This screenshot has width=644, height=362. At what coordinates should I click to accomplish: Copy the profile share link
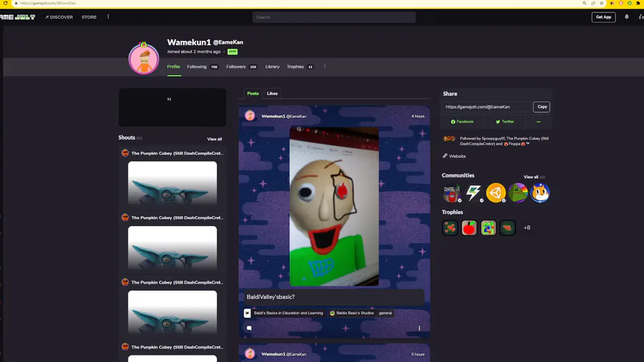tap(542, 107)
